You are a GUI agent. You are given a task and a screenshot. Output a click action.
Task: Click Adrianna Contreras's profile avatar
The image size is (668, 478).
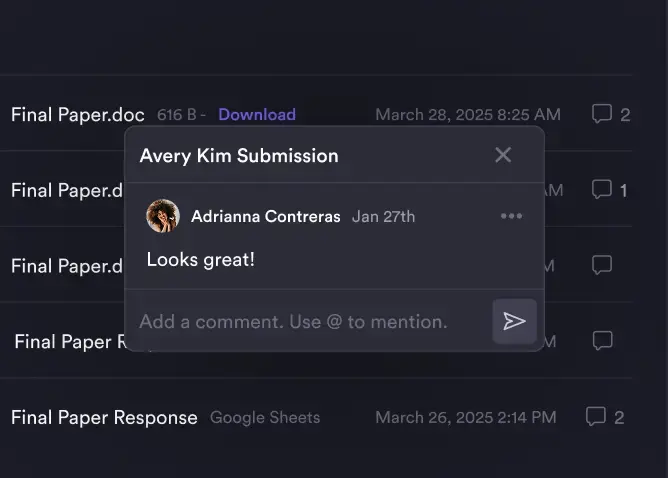pos(163,216)
